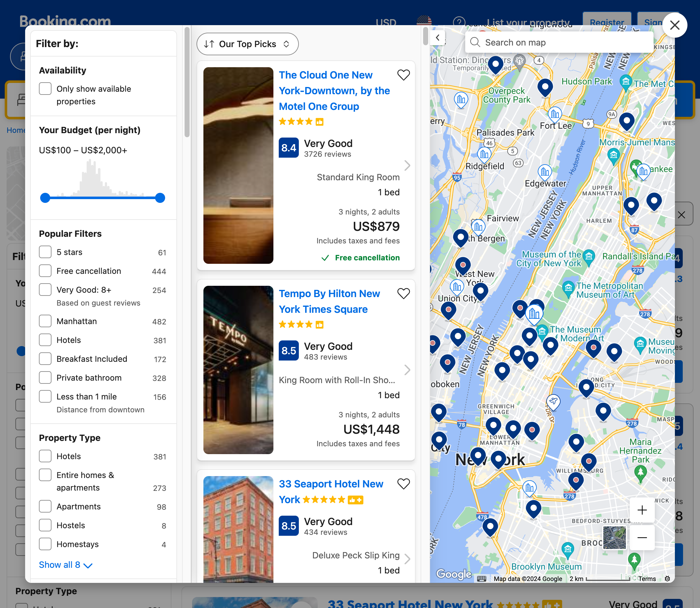Viewport: 700px width, 608px height.
Task: Expand Standard King Room details chevron
Action: point(407,166)
